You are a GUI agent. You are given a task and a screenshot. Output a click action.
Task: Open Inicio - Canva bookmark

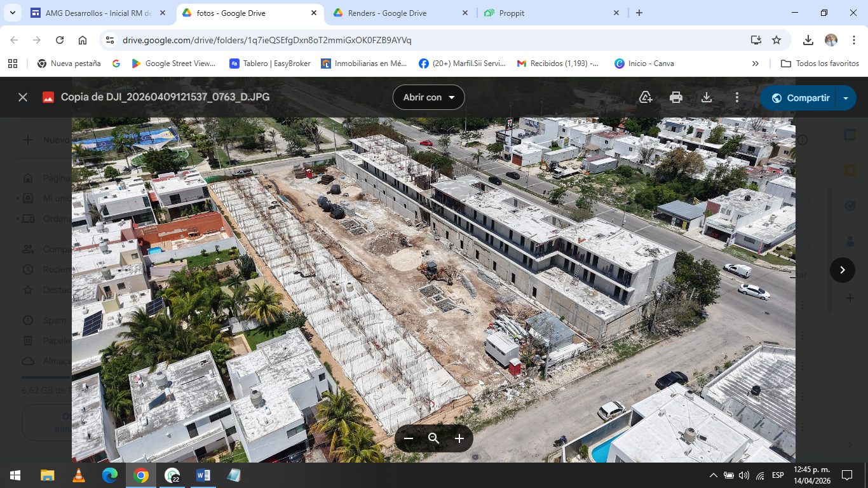[x=644, y=64]
